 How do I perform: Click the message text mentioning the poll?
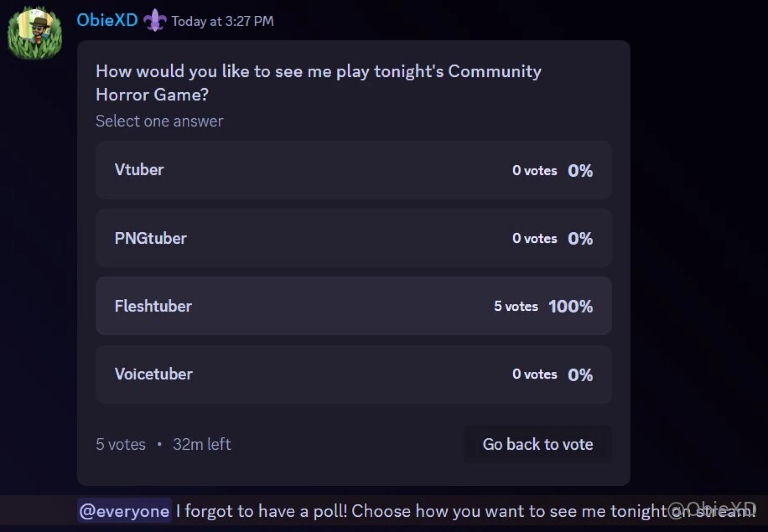click(394, 511)
